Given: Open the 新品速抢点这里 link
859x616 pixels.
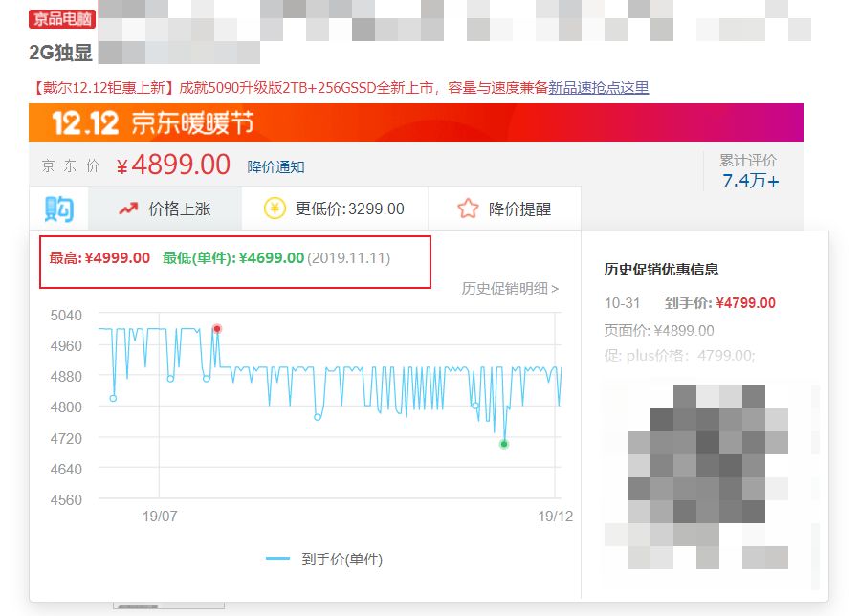Looking at the screenshot, I should tap(596, 87).
